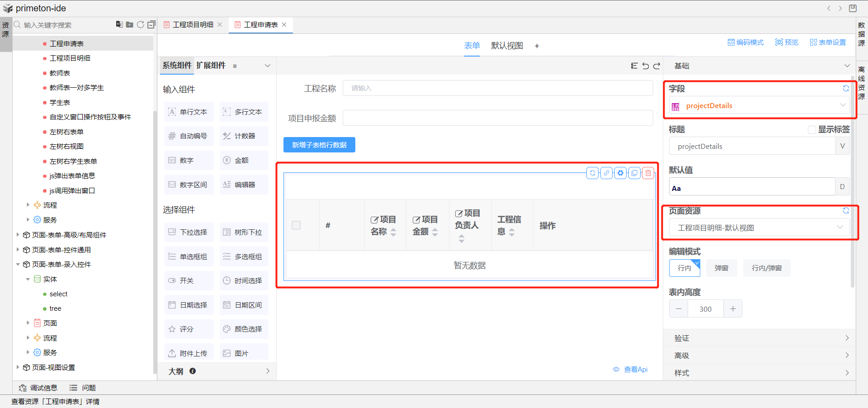Click the red trash delete icon on subtable
The image size is (868, 408).
(648, 173)
